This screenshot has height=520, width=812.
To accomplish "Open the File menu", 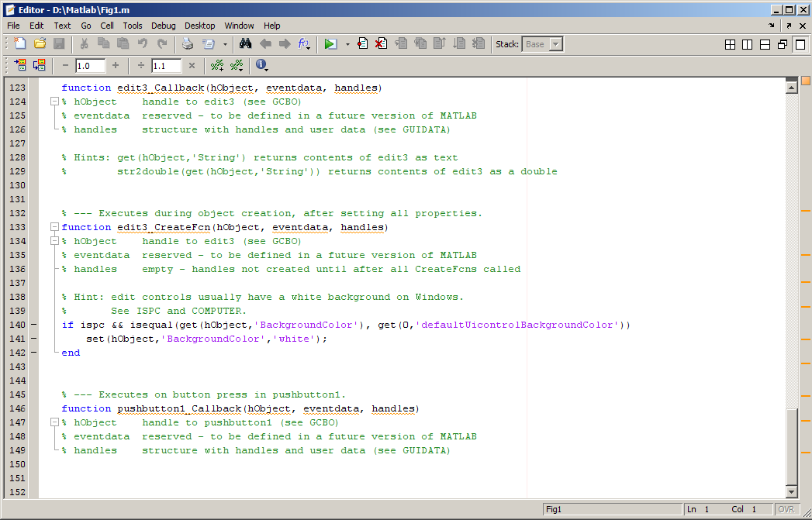I will (13, 26).
